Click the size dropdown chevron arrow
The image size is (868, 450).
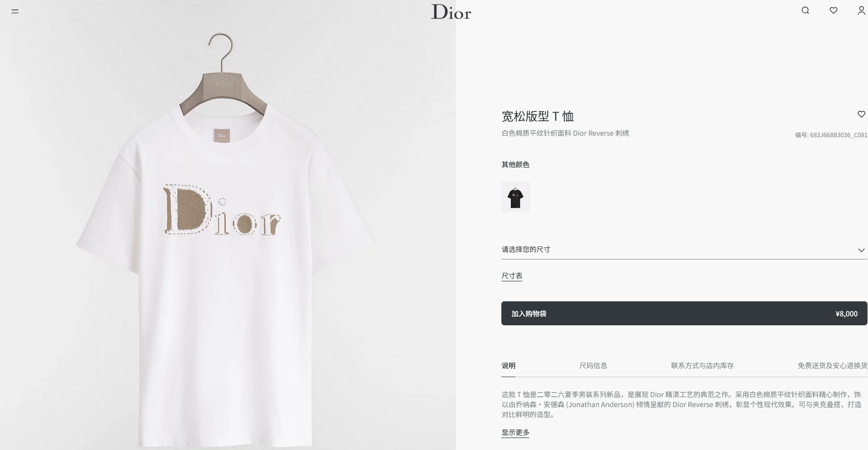862,250
